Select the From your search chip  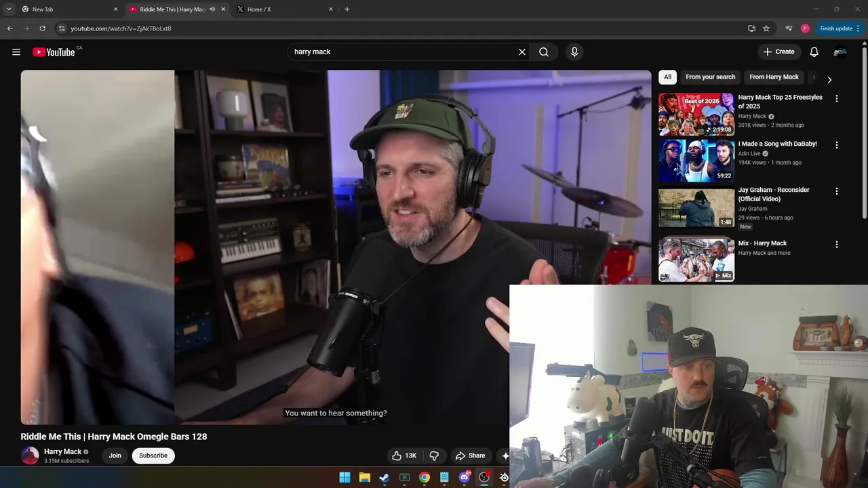pyautogui.click(x=710, y=77)
